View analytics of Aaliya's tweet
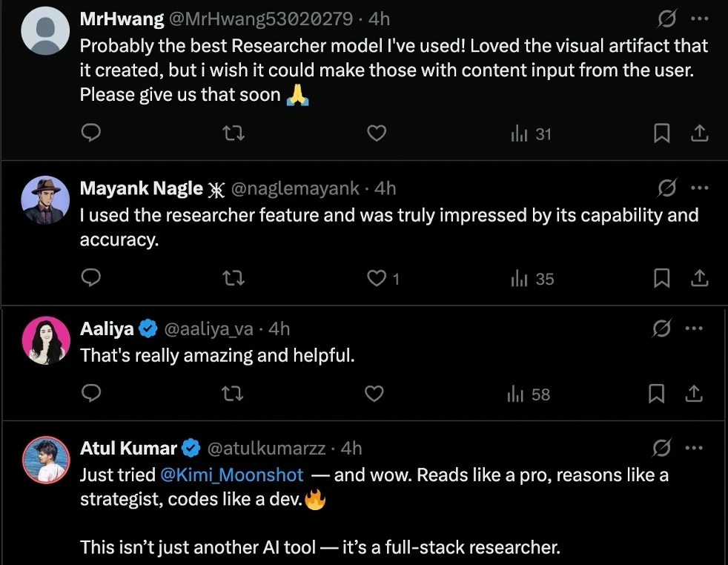The width and height of the screenshot is (728, 565). 529,394
